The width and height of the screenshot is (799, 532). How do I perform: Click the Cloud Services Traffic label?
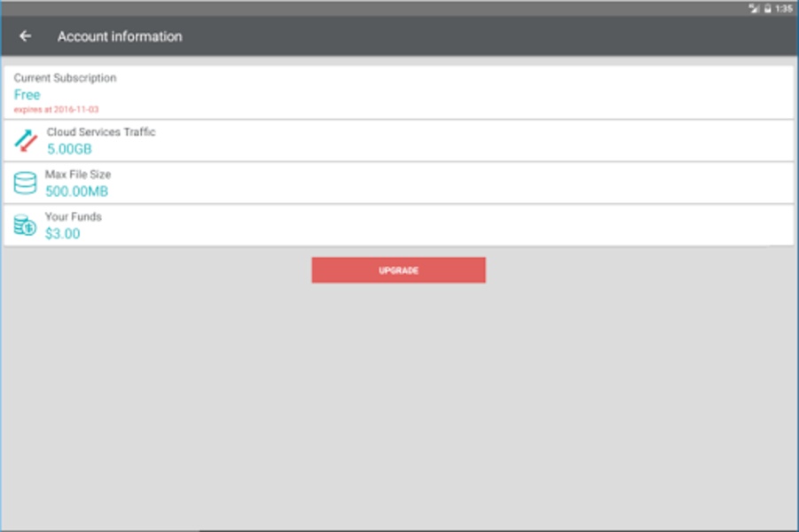click(101, 132)
